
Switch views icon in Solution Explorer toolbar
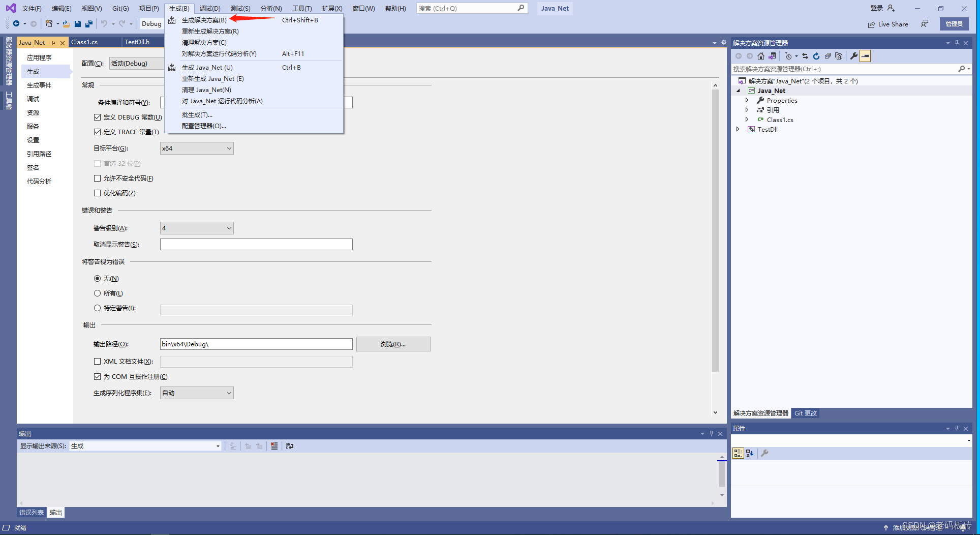coord(772,56)
